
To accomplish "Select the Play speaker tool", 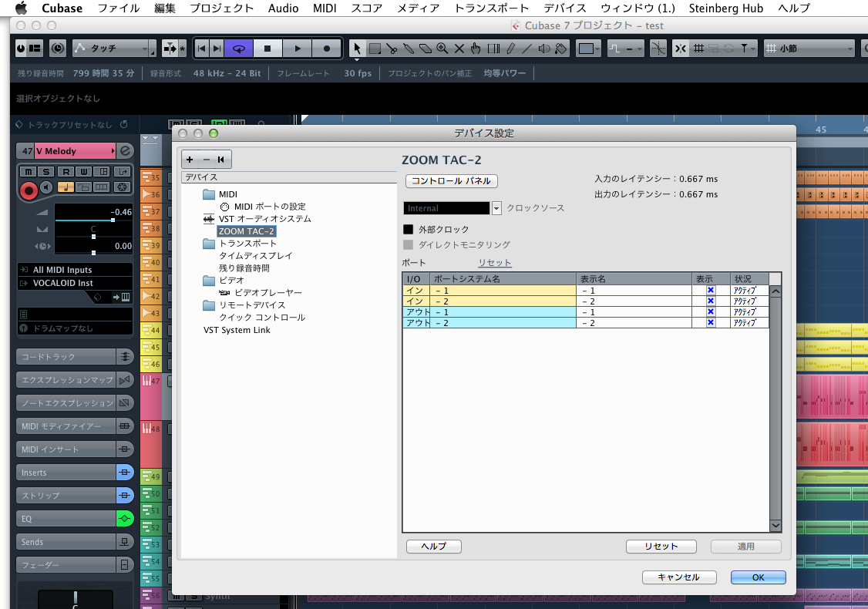I will pyautogui.click(x=544, y=49).
